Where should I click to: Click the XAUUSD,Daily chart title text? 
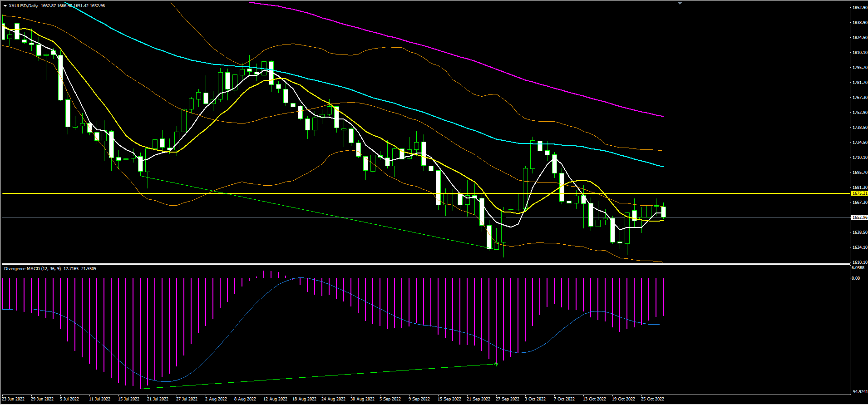pos(24,6)
